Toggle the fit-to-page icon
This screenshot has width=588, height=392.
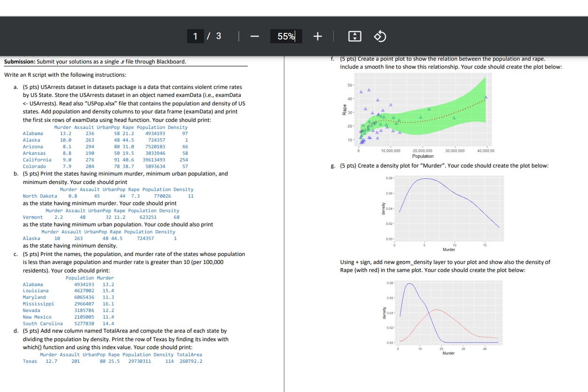(x=355, y=36)
